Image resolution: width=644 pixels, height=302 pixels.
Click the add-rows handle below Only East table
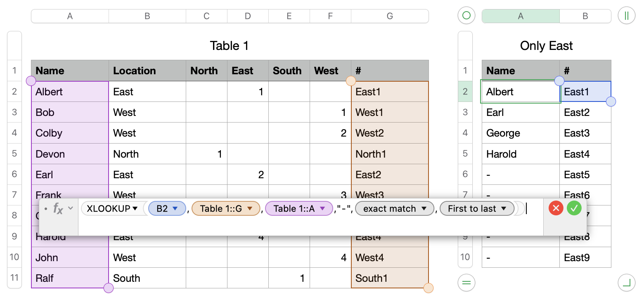466,283
